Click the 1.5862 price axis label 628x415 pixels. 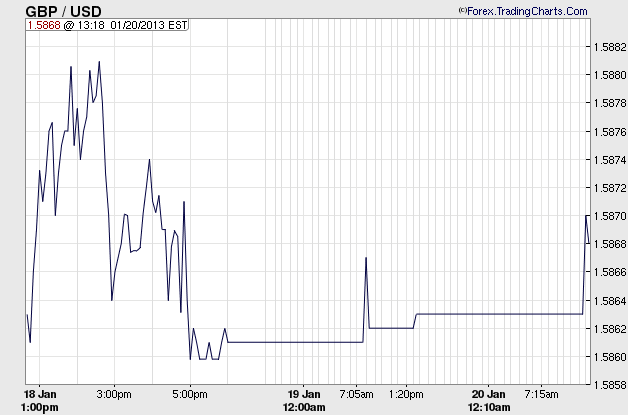click(x=609, y=329)
